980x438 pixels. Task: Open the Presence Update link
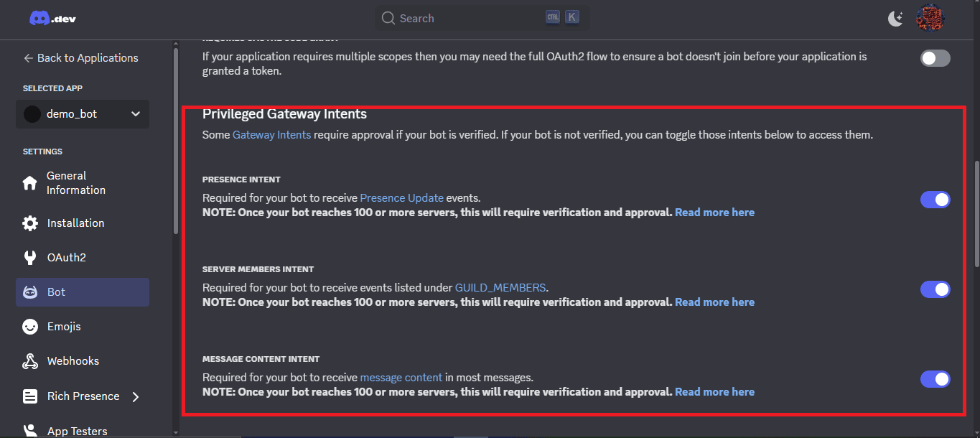tap(402, 198)
